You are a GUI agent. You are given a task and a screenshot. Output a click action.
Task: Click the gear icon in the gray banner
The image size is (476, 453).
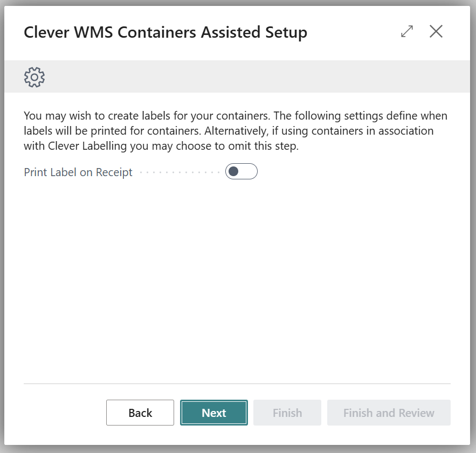35,77
